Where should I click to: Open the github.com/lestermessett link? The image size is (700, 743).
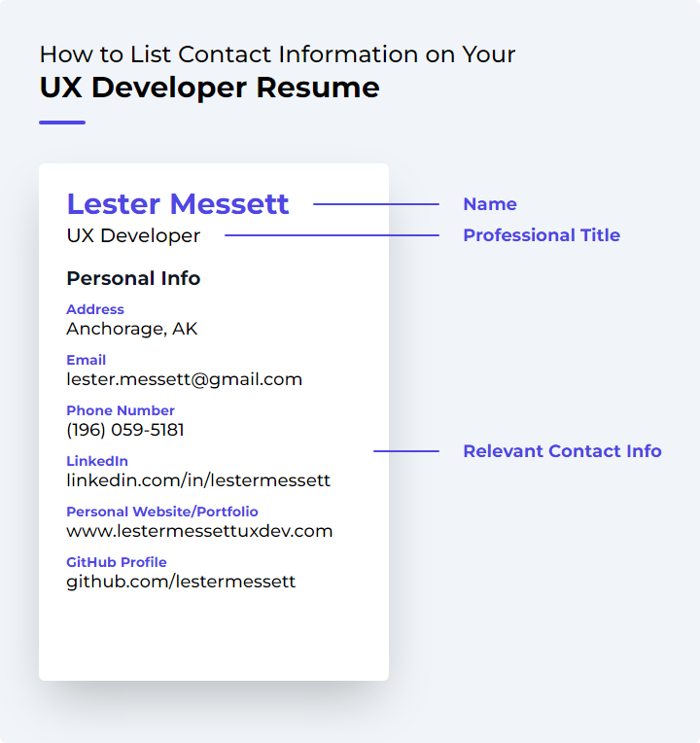point(181,582)
